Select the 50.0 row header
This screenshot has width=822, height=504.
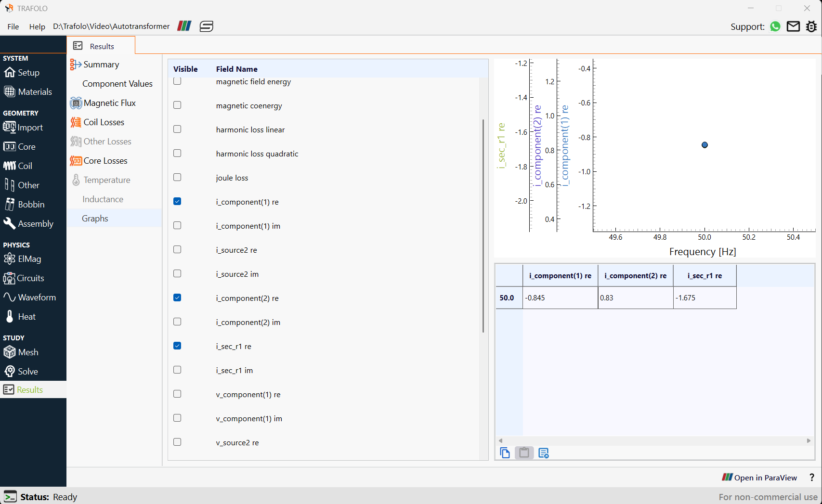[x=509, y=298]
